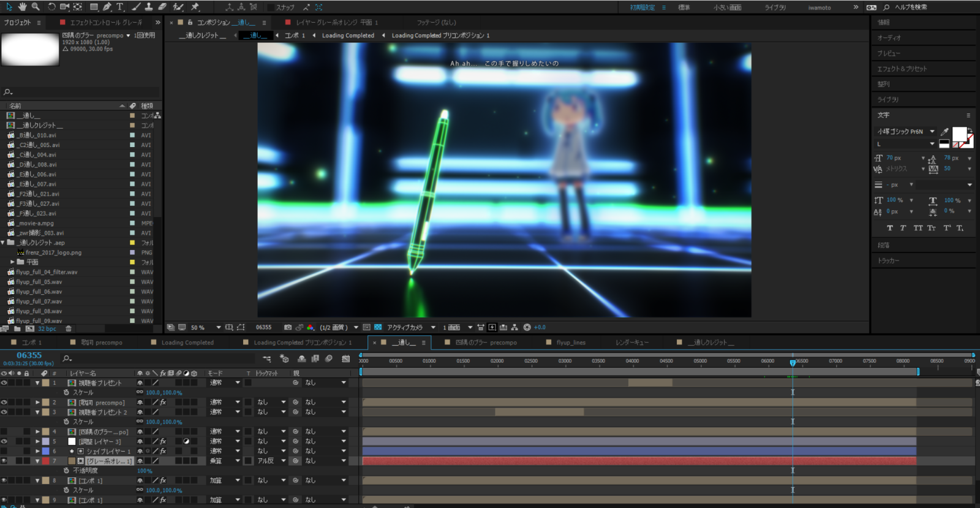Toggle the effects fx switch on layer 2
This screenshot has width=980, height=508.
point(163,402)
